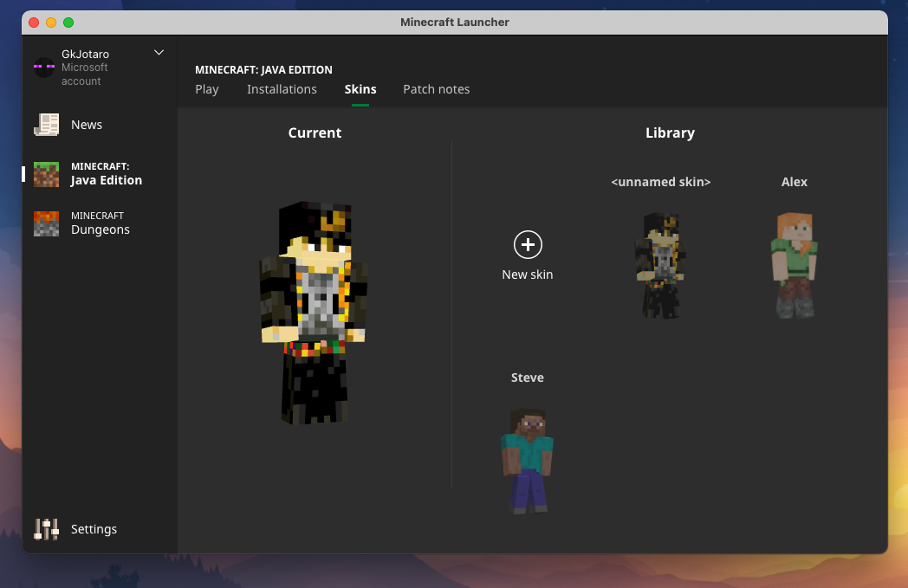Image resolution: width=908 pixels, height=588 pixels.
Task: Select the Java Edition grass block icon
Action: coord(46,174)
